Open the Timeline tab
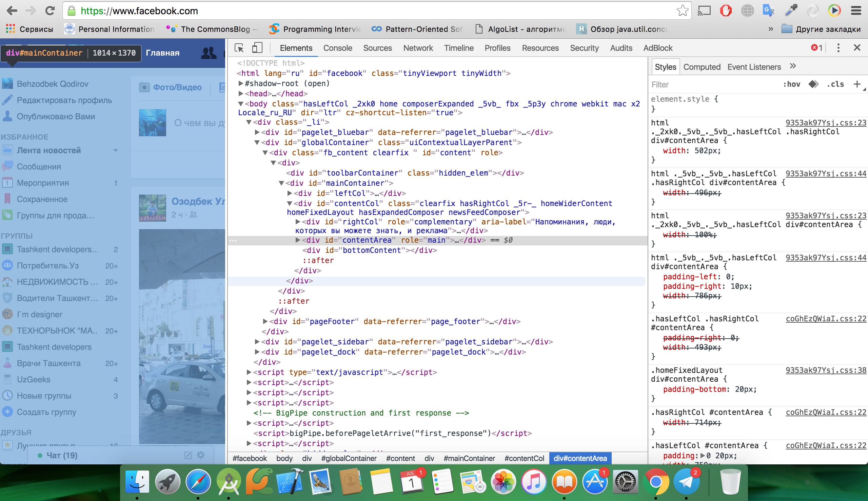The height and width of the screenshot is (501, 868). click(459, 48)
